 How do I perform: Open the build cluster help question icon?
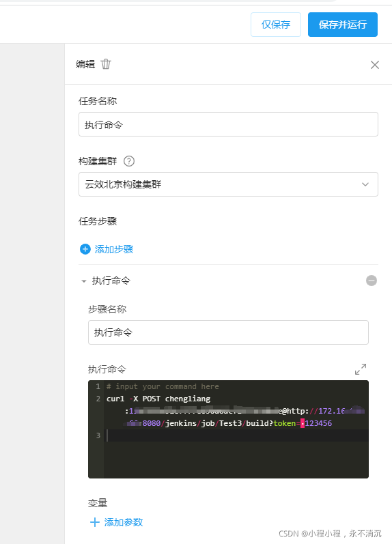point(129,161)
